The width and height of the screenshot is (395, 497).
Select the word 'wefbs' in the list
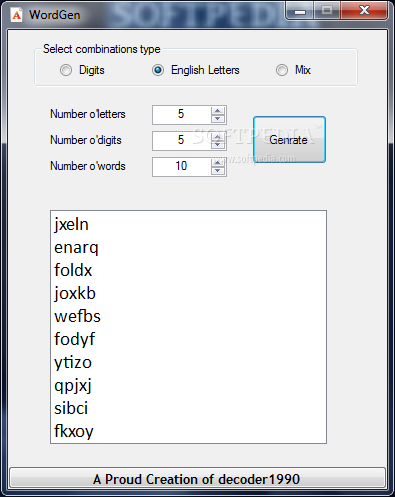click(x=77, y=316)
